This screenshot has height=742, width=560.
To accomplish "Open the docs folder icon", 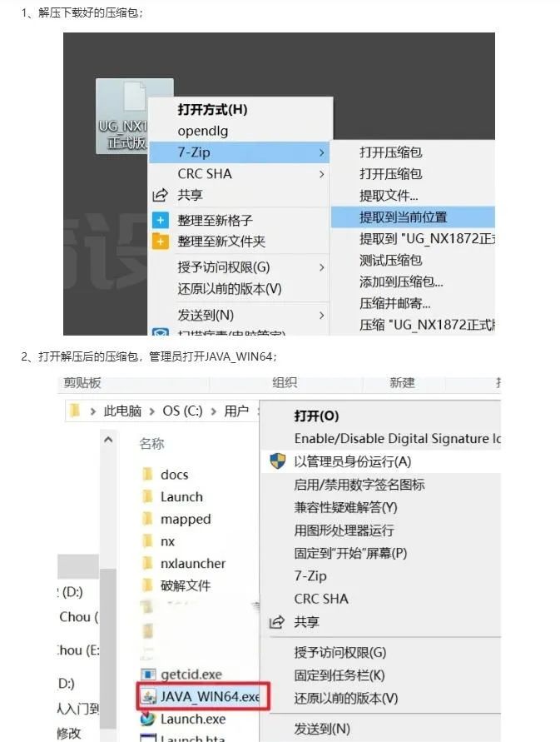I will click(x=147, y=474).
